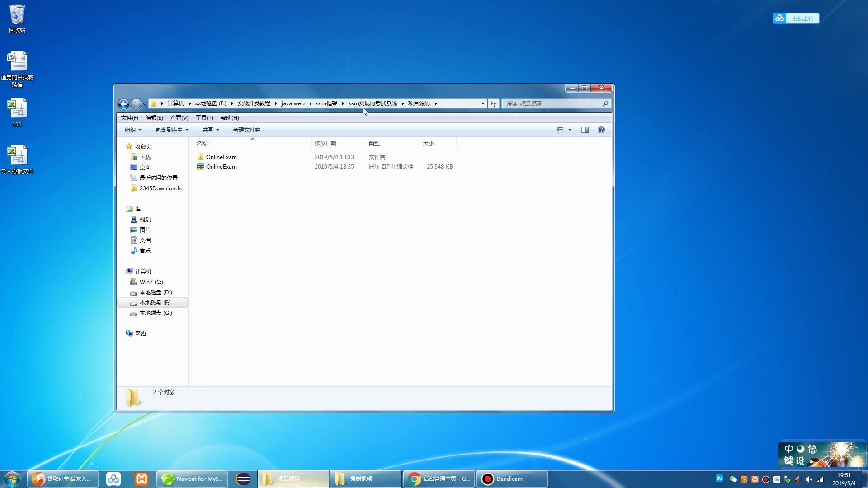The height and width of the screenshot is (488, 868).
Task: Select the 111 Excel file on desktop
Action: click(x=17, y=113)
